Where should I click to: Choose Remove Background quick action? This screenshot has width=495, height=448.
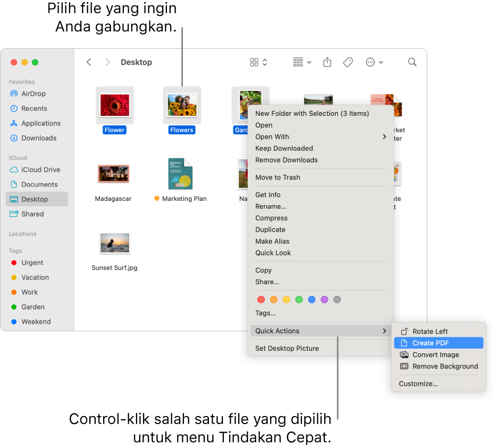point(439,367)
